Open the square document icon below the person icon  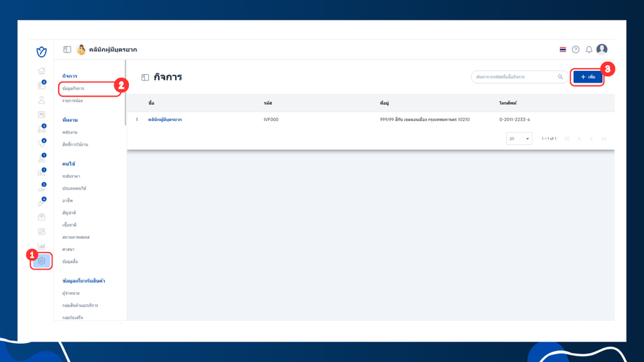[x=41, y=115]
